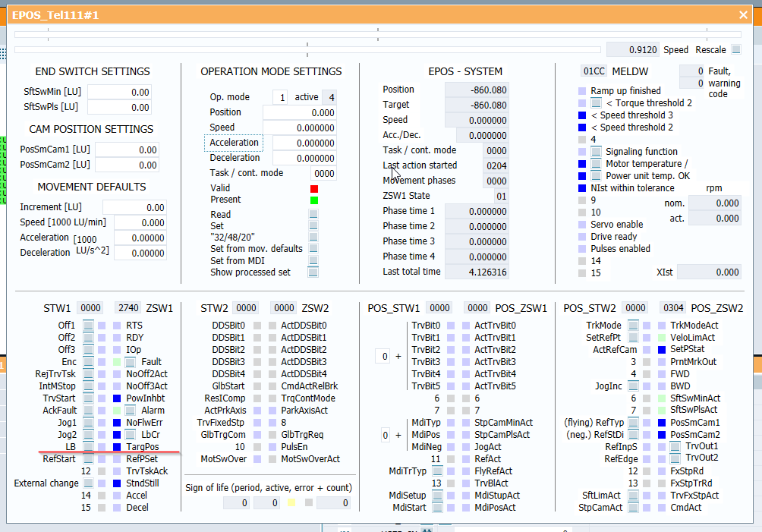Click the Speed slider bar beside 0.9120
The image size is (762, 532).
pyautogui.click(x=307, y=49)
